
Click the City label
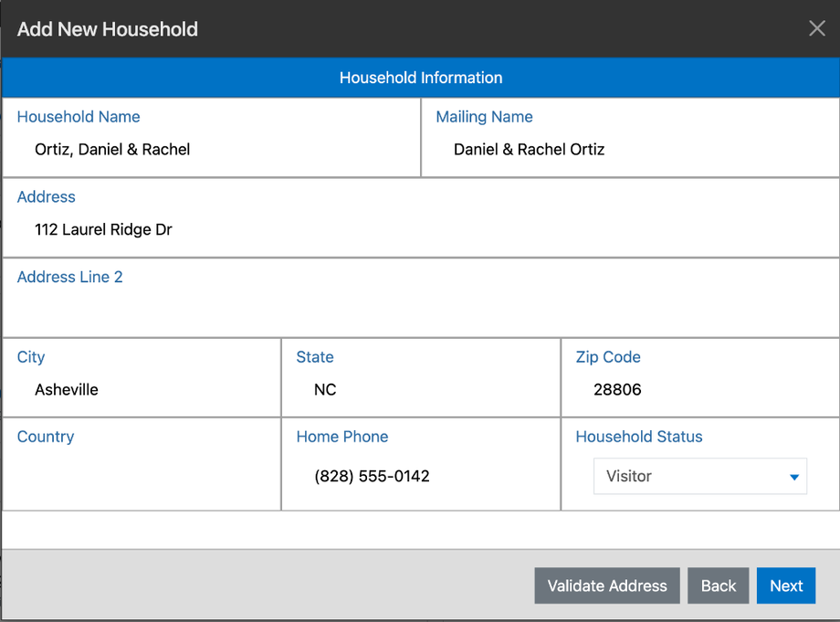[x=31, y=357]
